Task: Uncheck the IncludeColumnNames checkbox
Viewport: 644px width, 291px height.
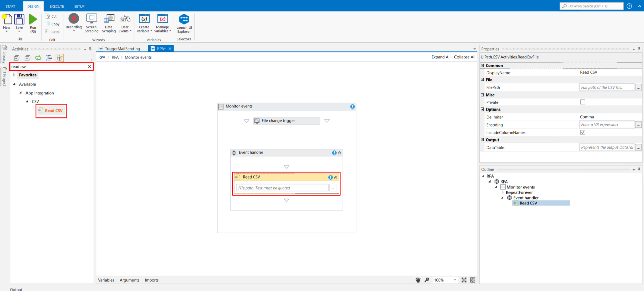Action: [583, 132]
